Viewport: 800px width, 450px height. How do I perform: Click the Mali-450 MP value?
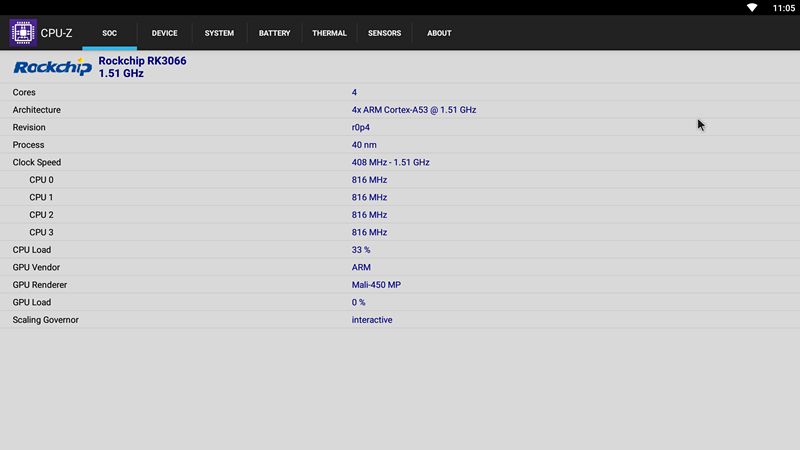click(376, 285)
